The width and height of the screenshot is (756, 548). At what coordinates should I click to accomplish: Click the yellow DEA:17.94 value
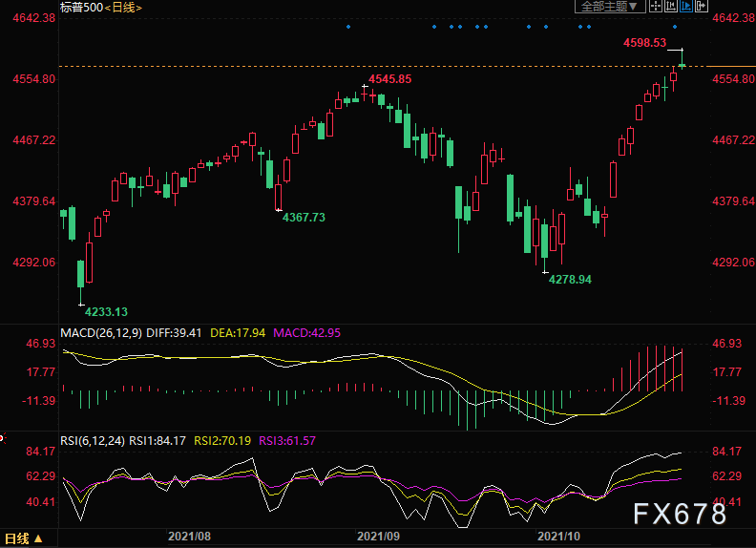pos(238,333)
